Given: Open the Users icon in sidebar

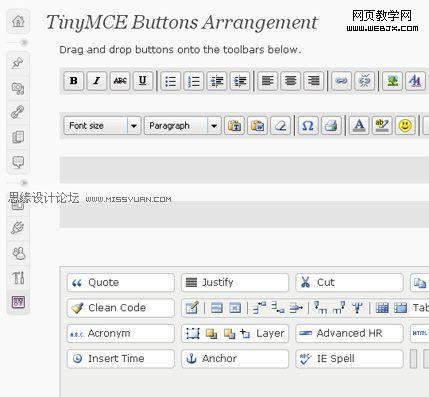Looking at the screenshot, I should pos(18,253).
